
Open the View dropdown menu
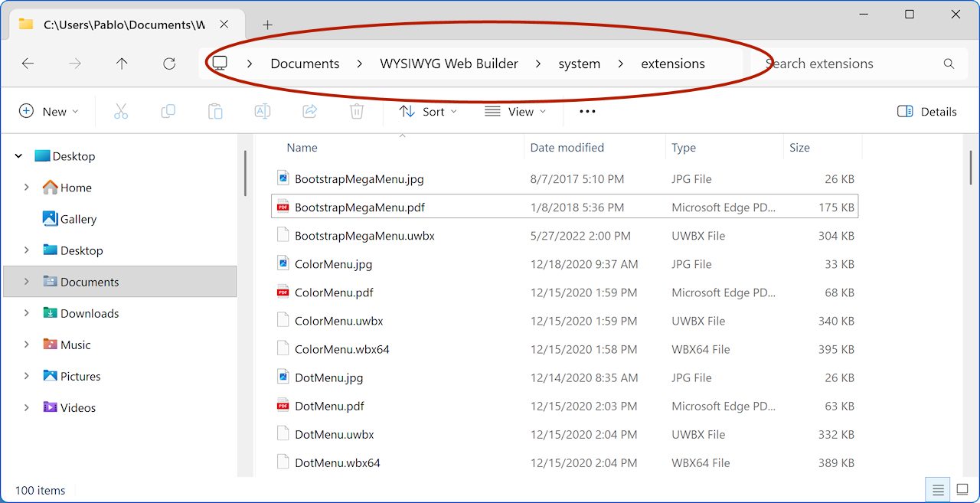(x=515, y=112)
